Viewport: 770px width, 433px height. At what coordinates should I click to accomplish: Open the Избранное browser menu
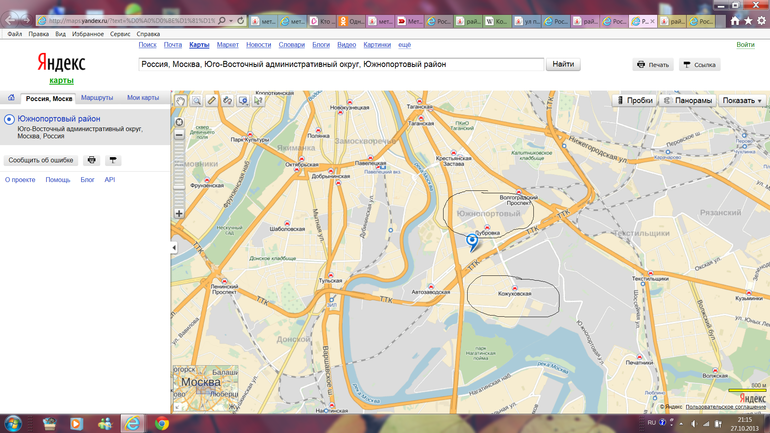point(87,34)
